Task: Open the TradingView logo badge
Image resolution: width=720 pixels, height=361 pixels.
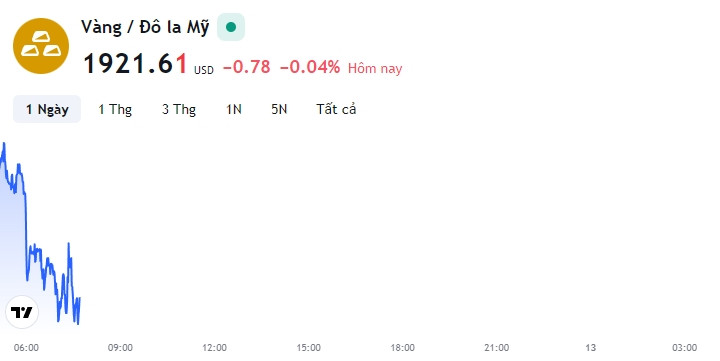Action: [x=22, y=312]
